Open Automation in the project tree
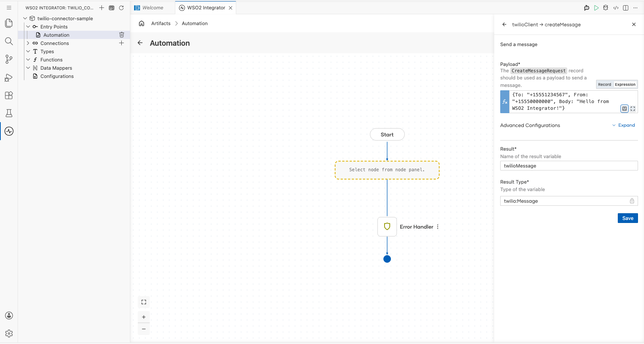Viewport: 644px width, 344px height. [x=56, y=35]
